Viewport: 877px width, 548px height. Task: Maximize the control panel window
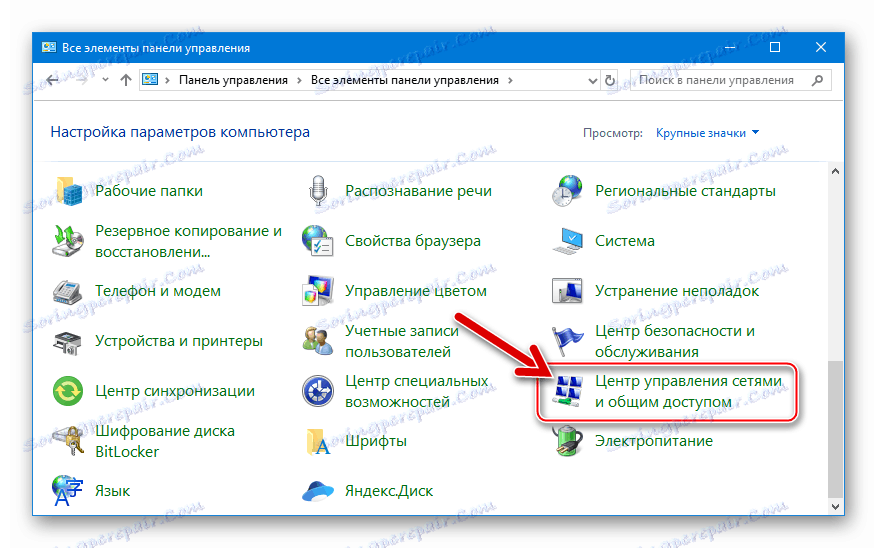click(775, 48)
